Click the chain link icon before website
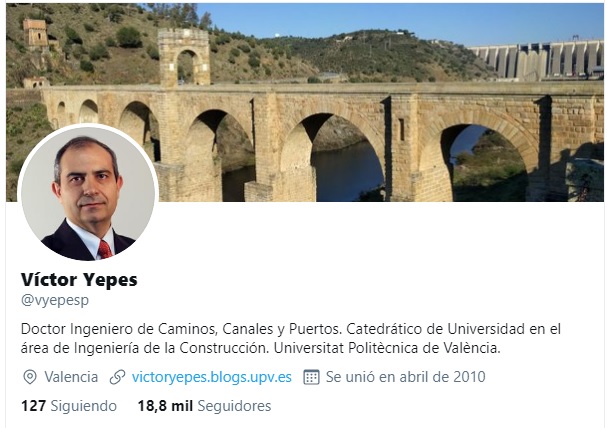The image size is (607, 428). [117, 377]
